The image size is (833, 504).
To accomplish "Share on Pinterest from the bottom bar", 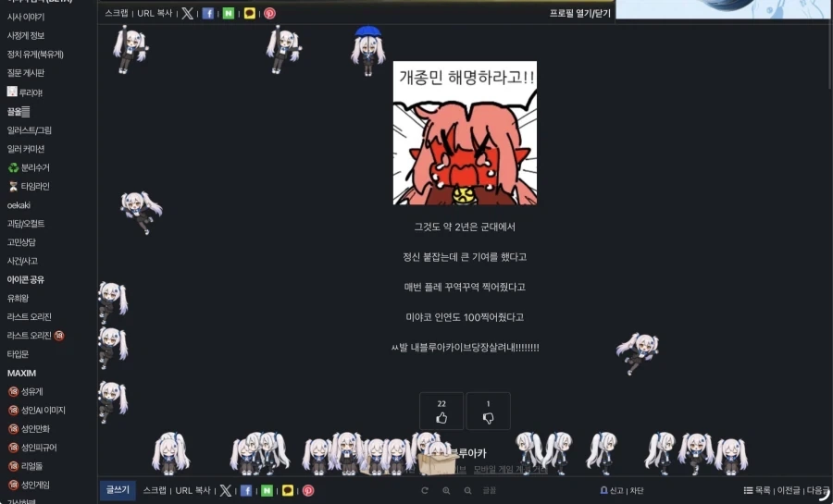I will click(x=308, y=490).
